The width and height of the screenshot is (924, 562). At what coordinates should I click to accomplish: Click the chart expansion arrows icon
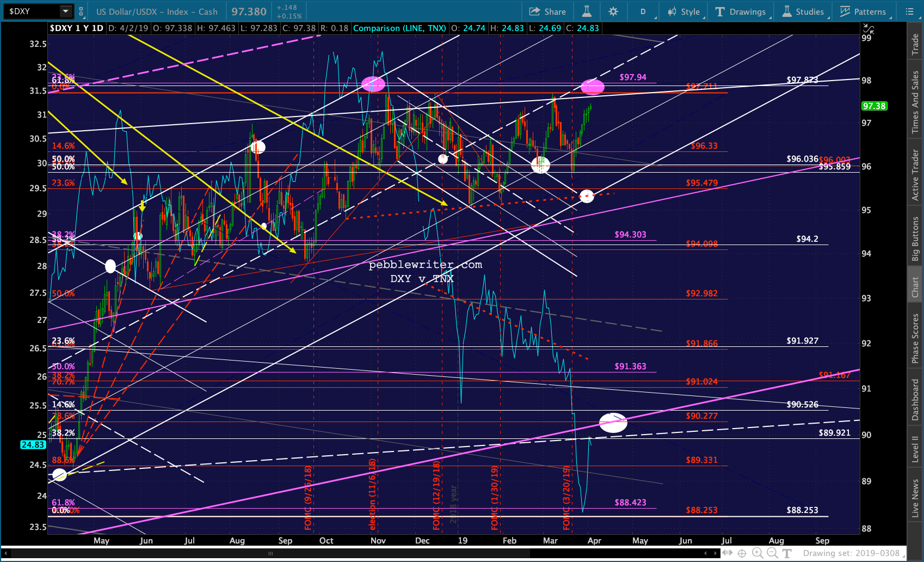727,553
